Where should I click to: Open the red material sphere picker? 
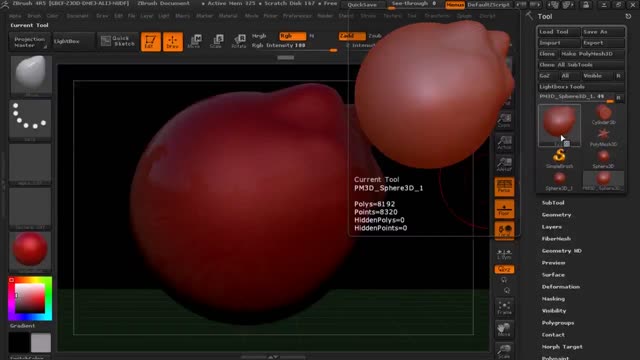30,251
